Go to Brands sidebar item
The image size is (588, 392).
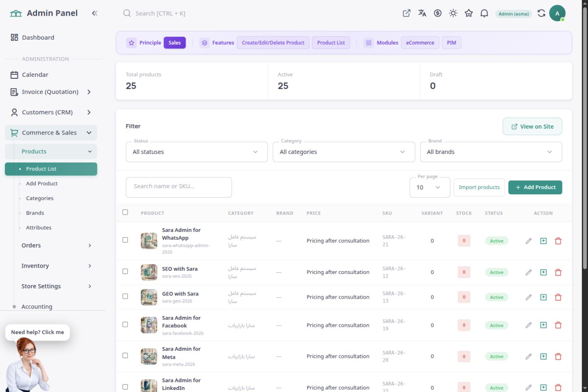point(35,213)
